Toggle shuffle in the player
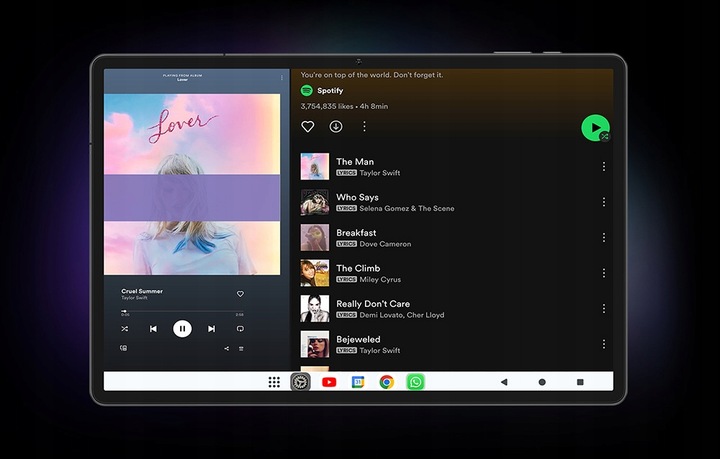The height and width of the screenshot is (459, 720). 124,329
